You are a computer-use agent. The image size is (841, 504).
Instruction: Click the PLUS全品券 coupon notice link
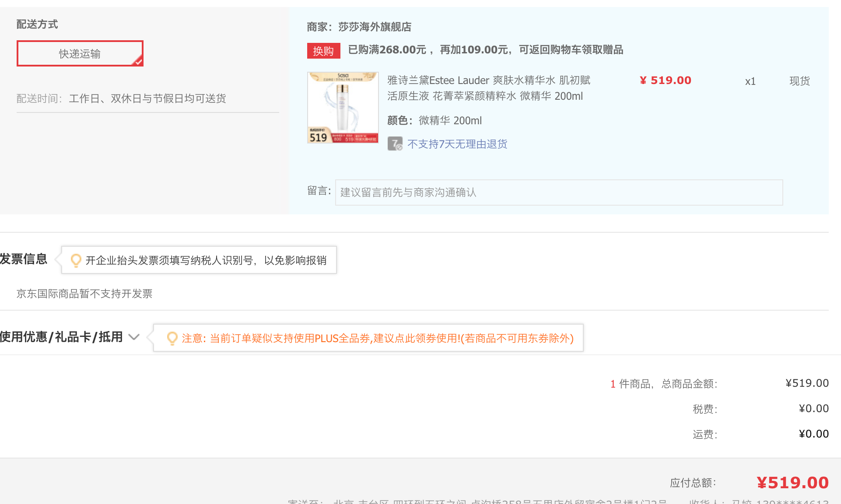coord(378,338)
